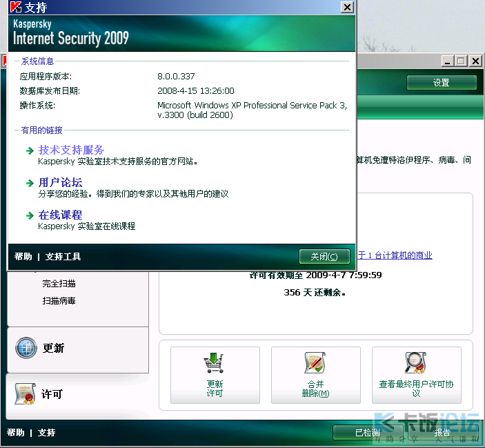Click Kaspersky logo icon in 支持 title bar
Image resolution: width=485 pixels, height=448 pixels.
pos(16,7)
